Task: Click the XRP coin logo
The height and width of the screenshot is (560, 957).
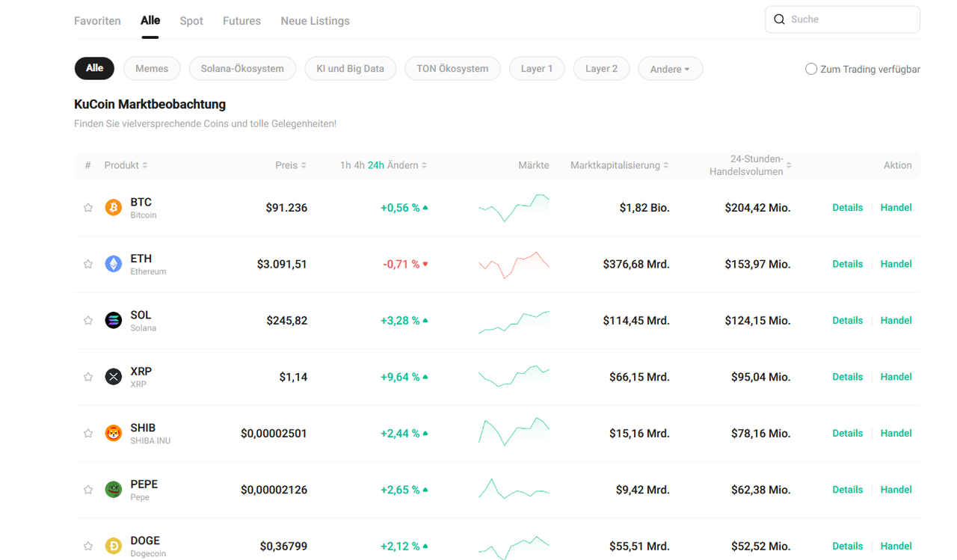Action: tap(114, 377)
